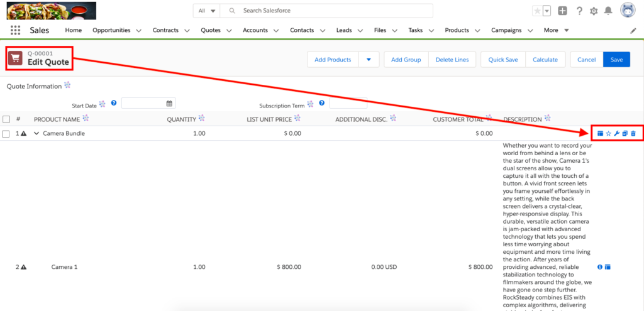Open the setup gear icon

tap(594, 11)
